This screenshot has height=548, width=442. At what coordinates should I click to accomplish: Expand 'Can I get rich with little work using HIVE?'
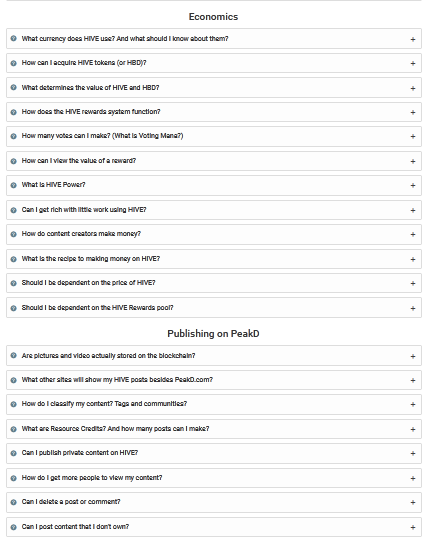(214, 210)
